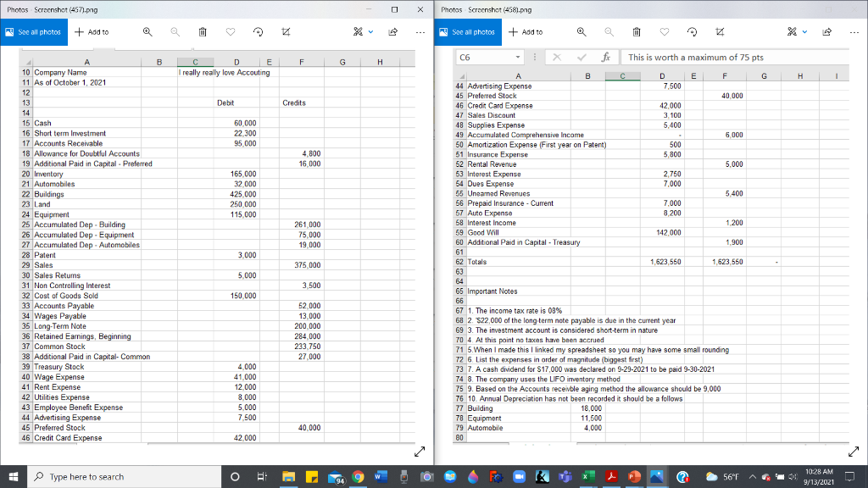
Task: Zoom in on Screenshot (458) photo
Action: 581,32
